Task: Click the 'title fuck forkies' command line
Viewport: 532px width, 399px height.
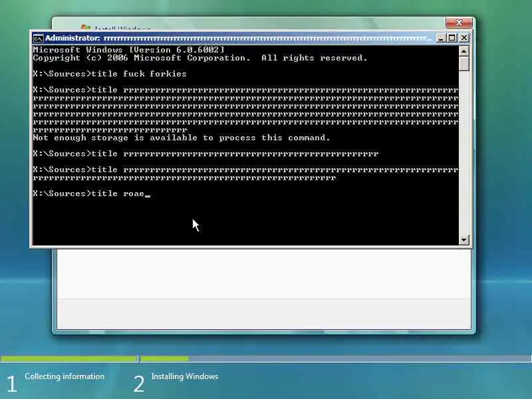Action: tap(110, 74)
